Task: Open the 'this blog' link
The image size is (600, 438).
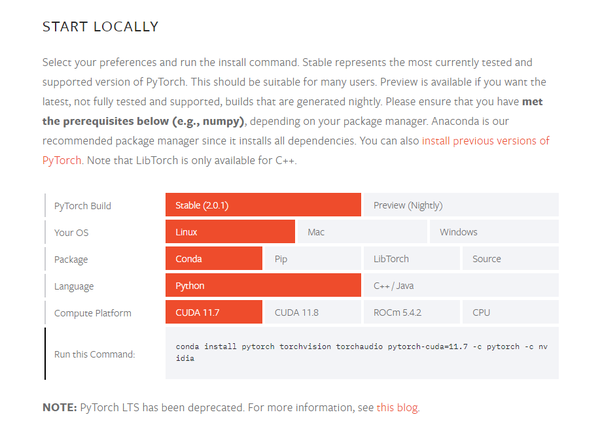Action: (398, 408)
